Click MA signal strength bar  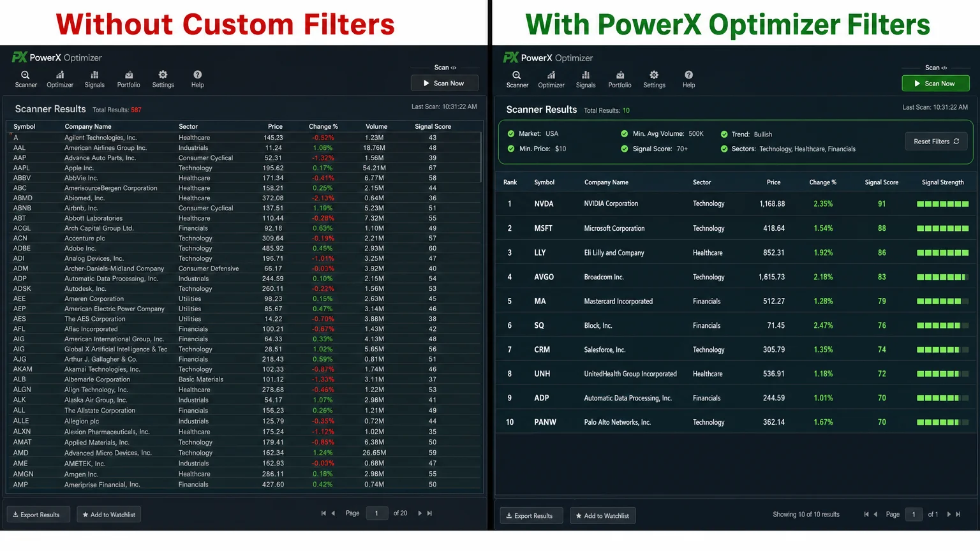943,301
